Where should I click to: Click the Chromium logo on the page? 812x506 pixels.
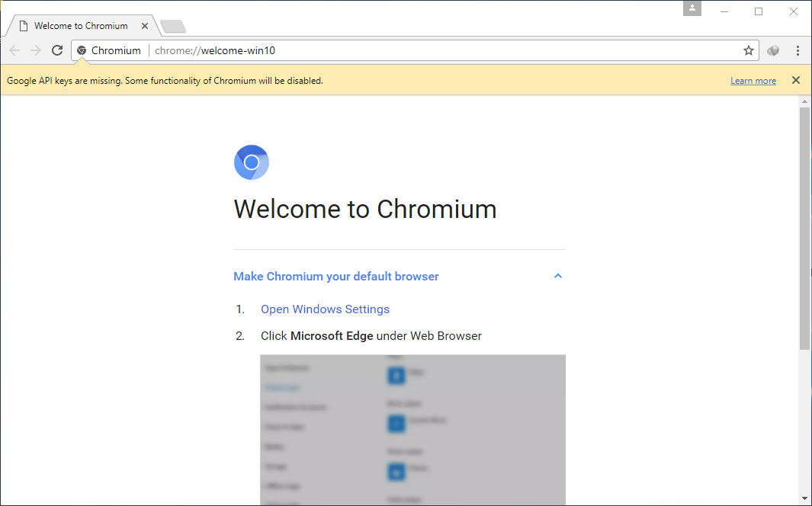point(252,162)
